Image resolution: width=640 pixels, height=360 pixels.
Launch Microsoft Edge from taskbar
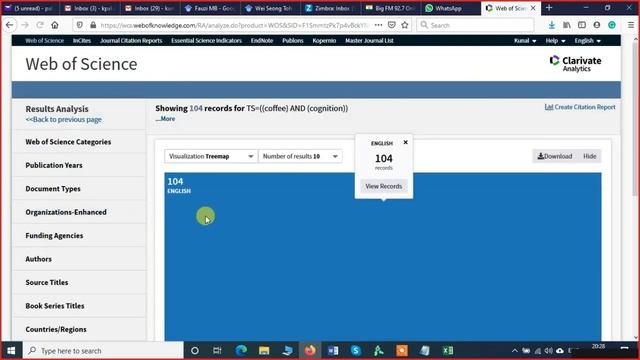coord(241,350)
